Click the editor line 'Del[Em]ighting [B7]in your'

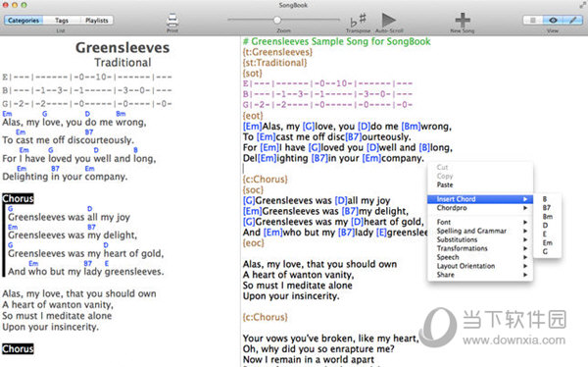pyautogui.click(x=333, y=158)
